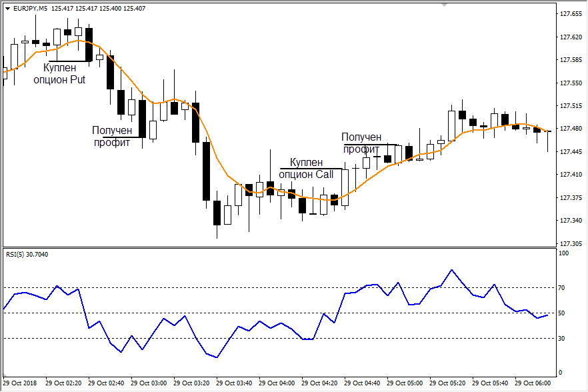588x392 pixels.
Task: Click the '29 Oct 04:00' time label
Action: (x=277, y=383)
